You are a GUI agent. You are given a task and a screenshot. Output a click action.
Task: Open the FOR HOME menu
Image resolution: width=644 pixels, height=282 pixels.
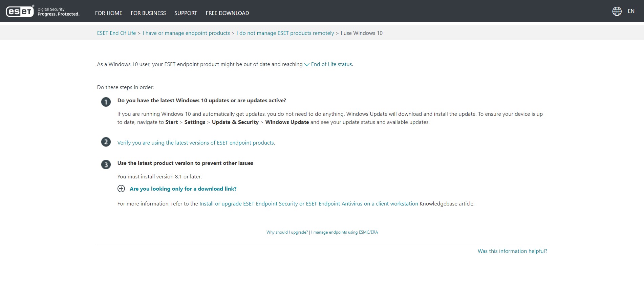[109, 13]
